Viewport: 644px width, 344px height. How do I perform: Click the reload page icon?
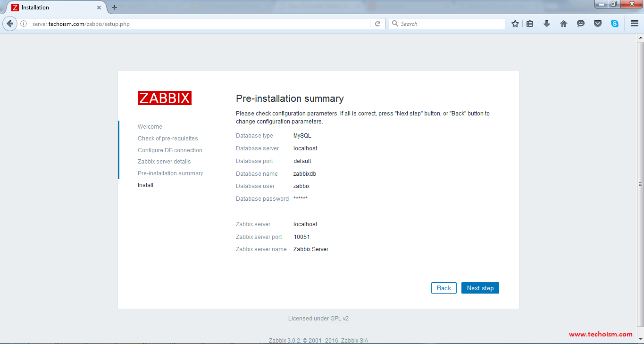(x=377, y=24)
